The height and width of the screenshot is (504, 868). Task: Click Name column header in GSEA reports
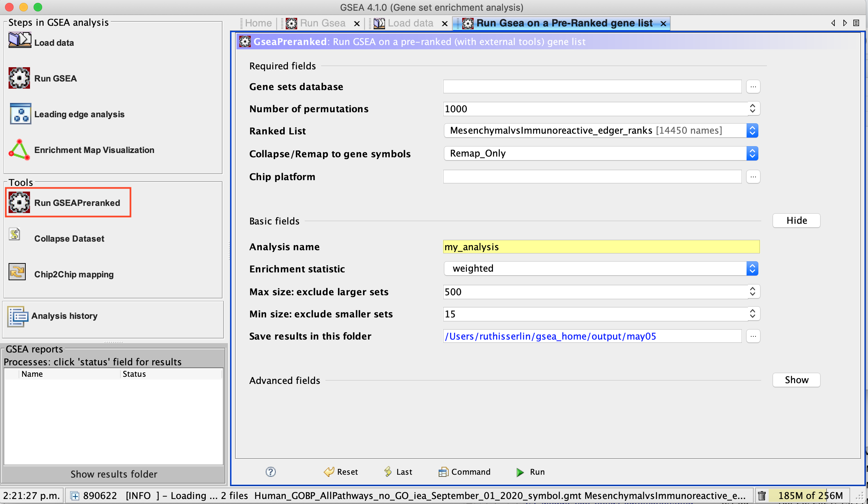tap(70, 374)
